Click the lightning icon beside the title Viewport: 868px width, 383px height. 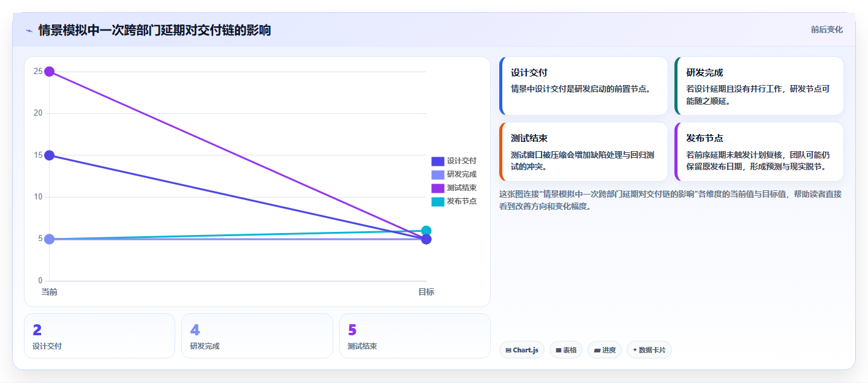tap(29, 31)
